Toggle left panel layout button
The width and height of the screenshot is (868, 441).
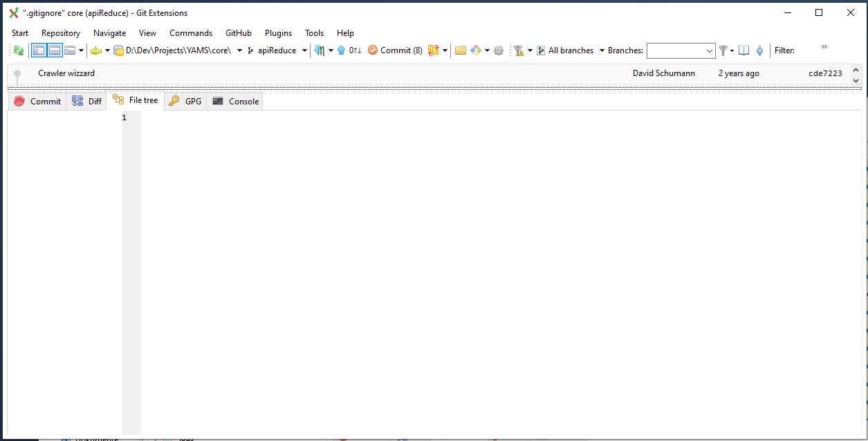click(39, 50)
